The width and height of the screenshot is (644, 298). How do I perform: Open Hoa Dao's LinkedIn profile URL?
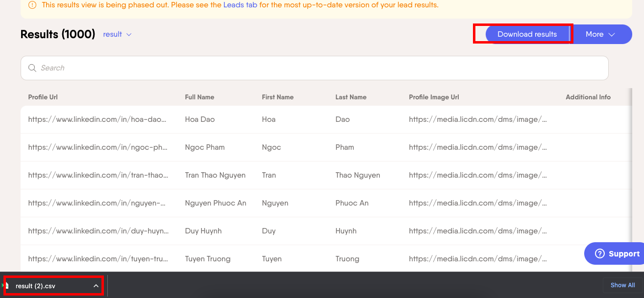tap(98, 119)
